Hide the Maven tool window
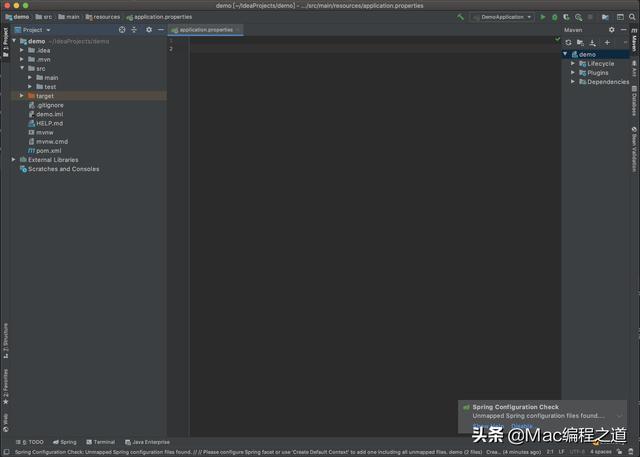 click(x=623, y=30)
